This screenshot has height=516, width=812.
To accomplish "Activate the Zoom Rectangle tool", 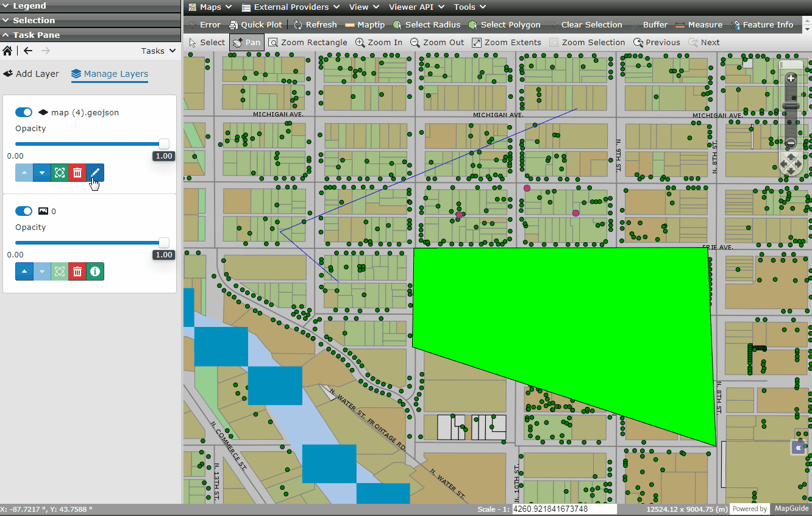I will pos(308,42).
